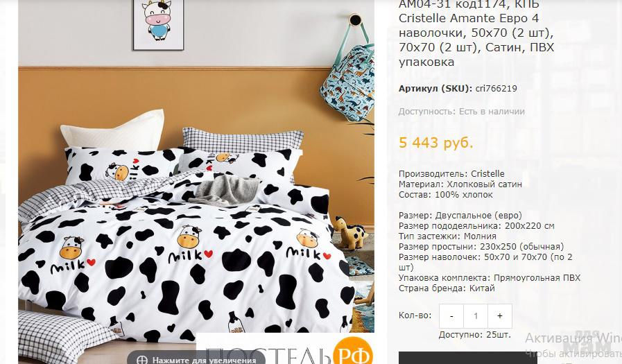Click the price '5 443 руб.'

[x=436, y=143]
